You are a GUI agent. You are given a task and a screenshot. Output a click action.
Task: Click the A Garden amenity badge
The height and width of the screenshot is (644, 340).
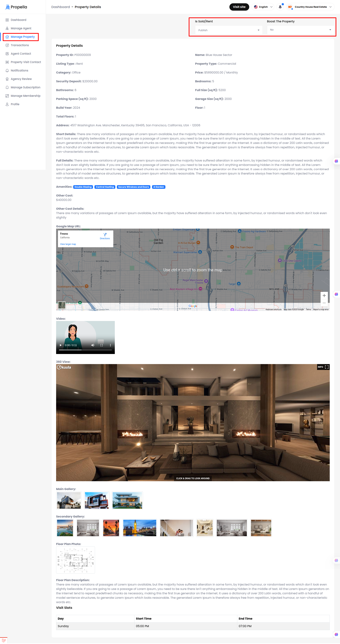[x=159, y=187]
